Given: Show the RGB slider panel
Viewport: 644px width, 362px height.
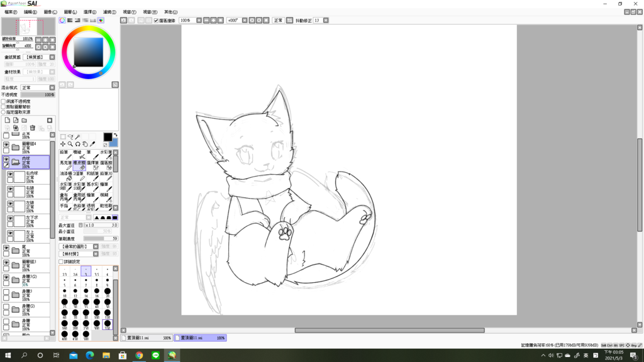Looking at the screenshot, I should click(x=70, y=20).
